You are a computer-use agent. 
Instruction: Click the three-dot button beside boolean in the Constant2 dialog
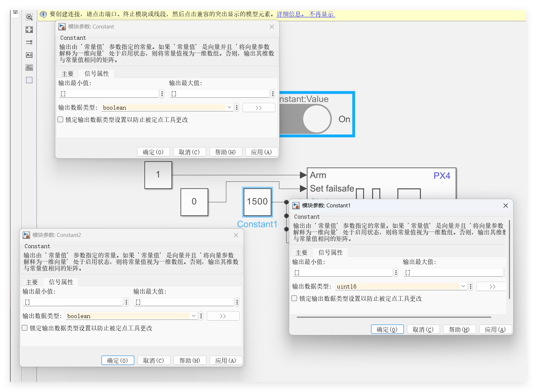click(201, 316)
